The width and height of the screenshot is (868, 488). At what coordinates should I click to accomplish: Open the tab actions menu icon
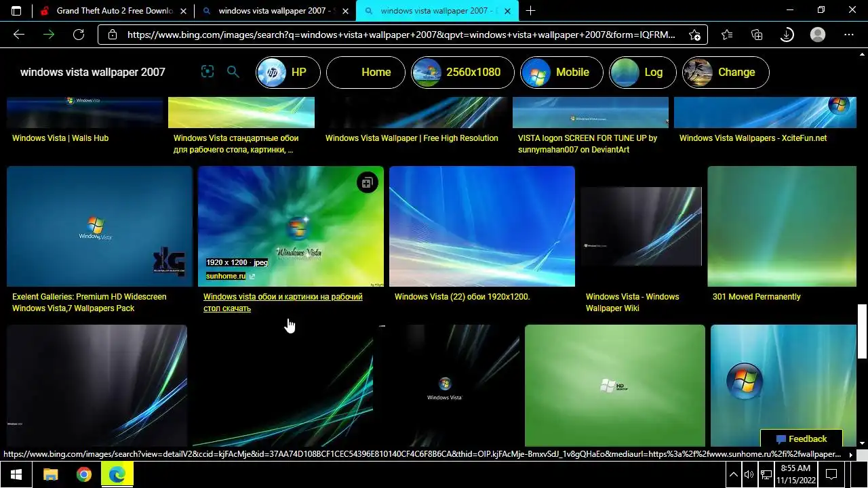click(x=16, y=11)
